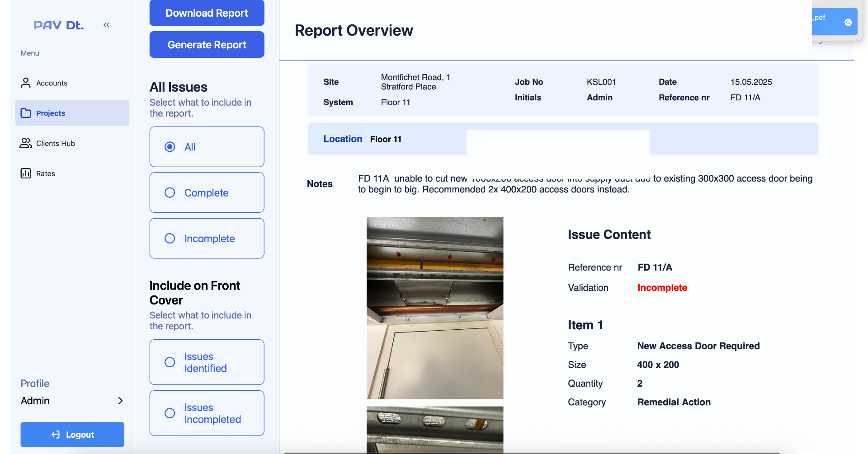Click the Generate Report button

point(207,45)
